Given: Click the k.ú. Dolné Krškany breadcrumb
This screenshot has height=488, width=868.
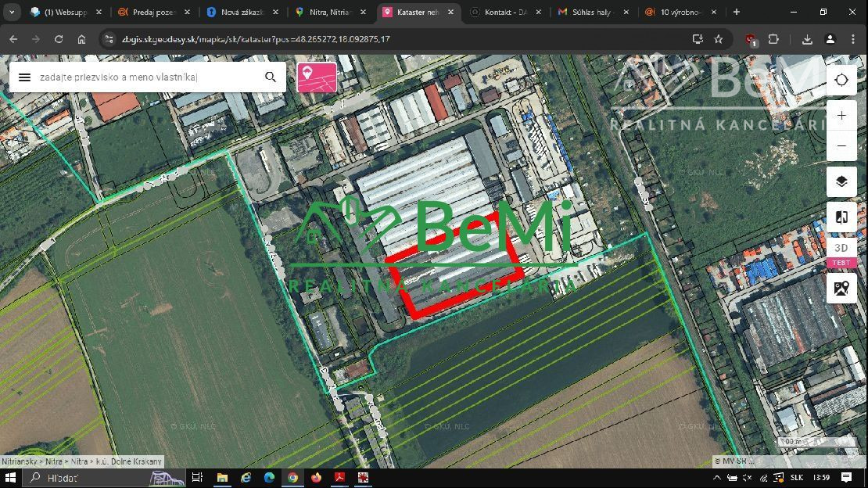Looking at the screenshot, I should point(129,461).
